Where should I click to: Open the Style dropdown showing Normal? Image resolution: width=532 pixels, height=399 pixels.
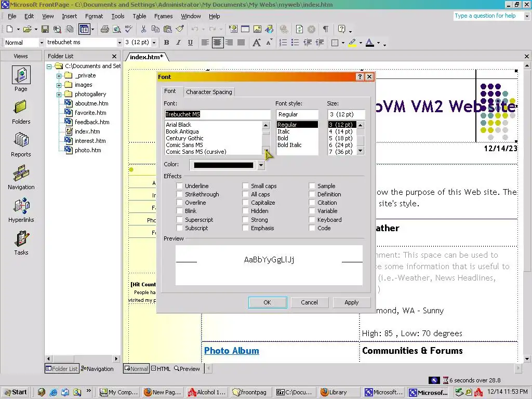coord(42,43)
